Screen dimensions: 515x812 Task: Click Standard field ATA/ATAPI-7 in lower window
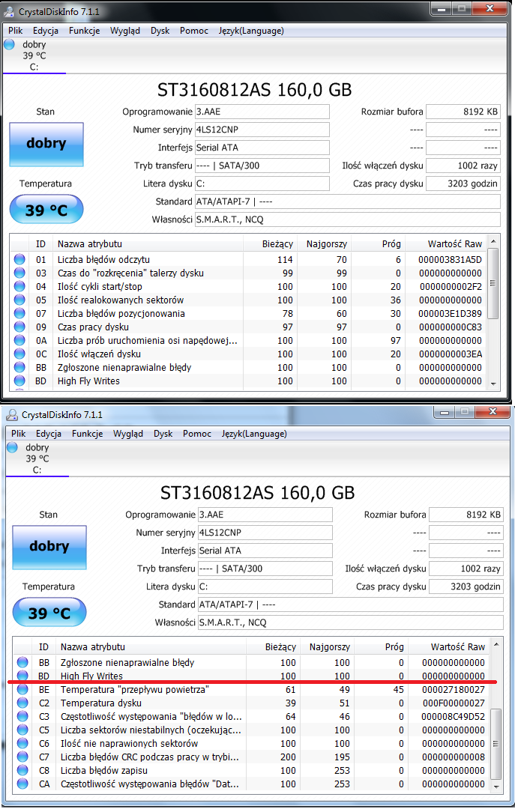351,605
